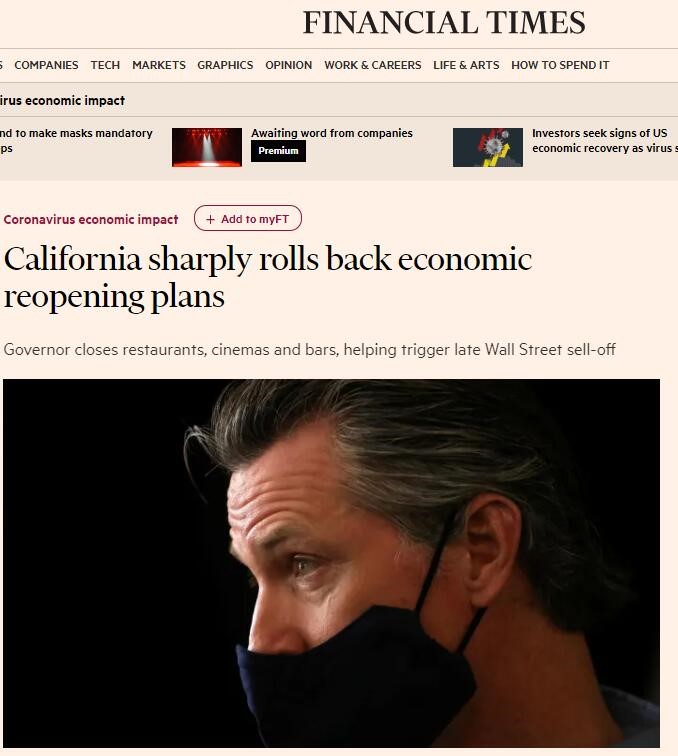Image resolution: width=678 pixels, height=756 pixels.
Task: Open Work & Careers section
Action: (373, 65)
